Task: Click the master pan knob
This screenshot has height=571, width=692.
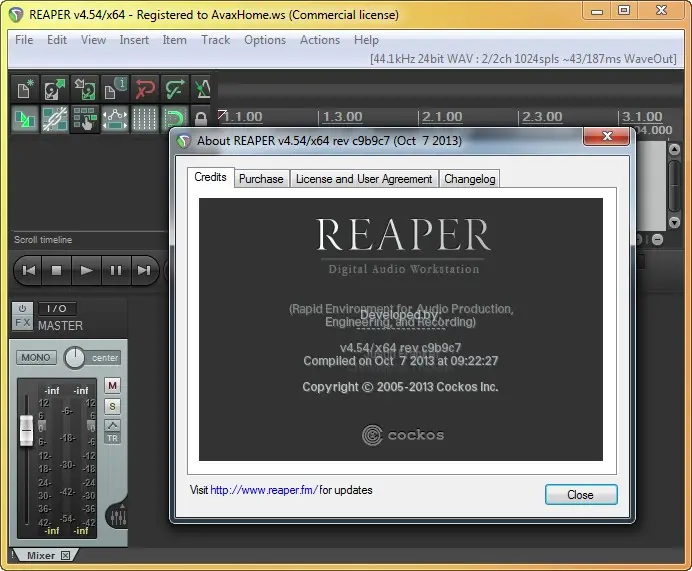Action: [x=75, y=358]
